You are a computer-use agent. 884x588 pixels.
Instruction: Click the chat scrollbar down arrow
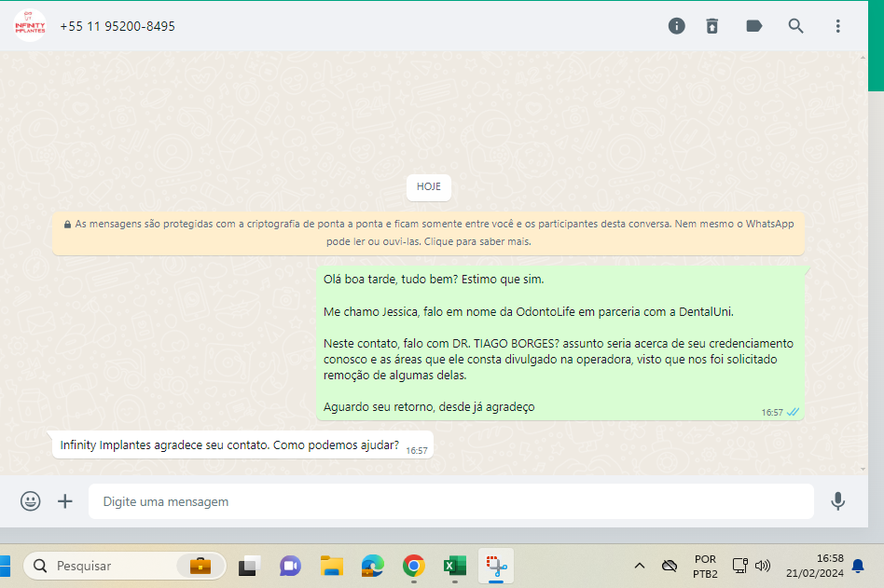(x=863, y=469)
